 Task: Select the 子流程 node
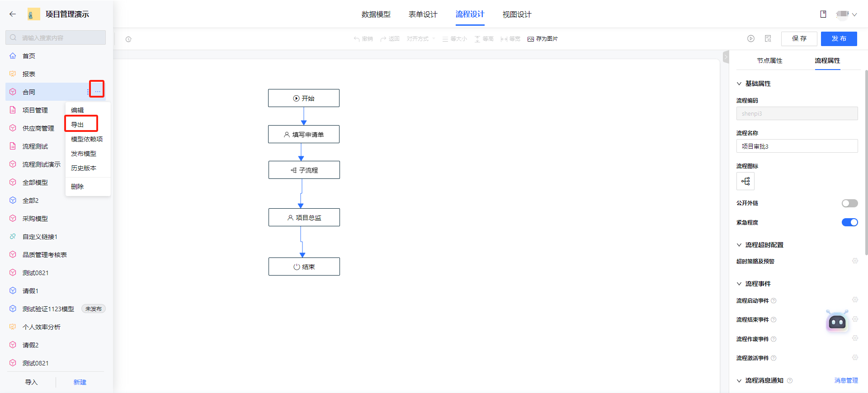(x=304, y=170)
